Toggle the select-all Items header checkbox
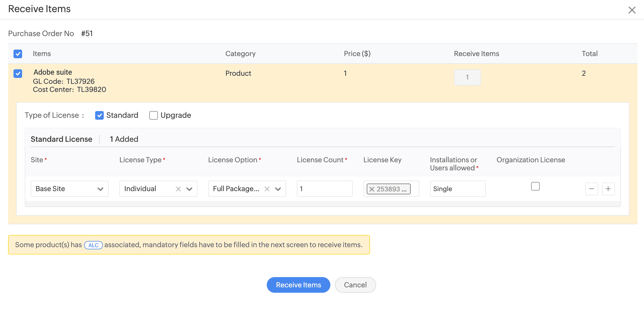 18,54
